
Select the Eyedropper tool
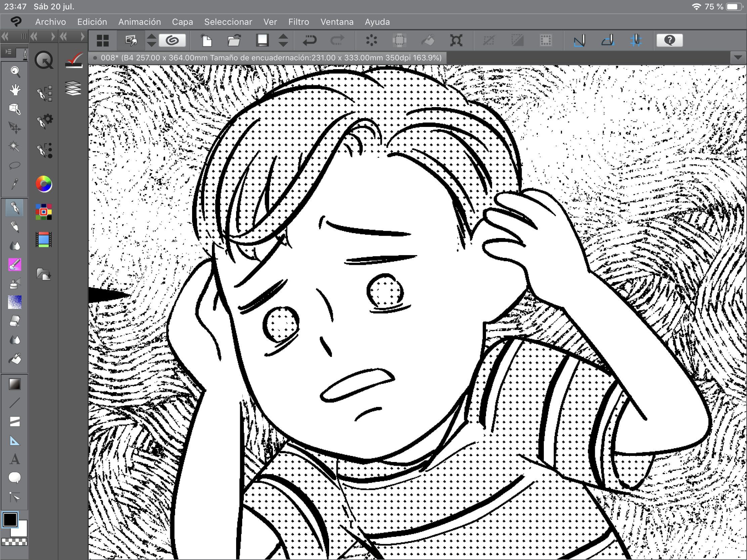[x=14, y=184]
